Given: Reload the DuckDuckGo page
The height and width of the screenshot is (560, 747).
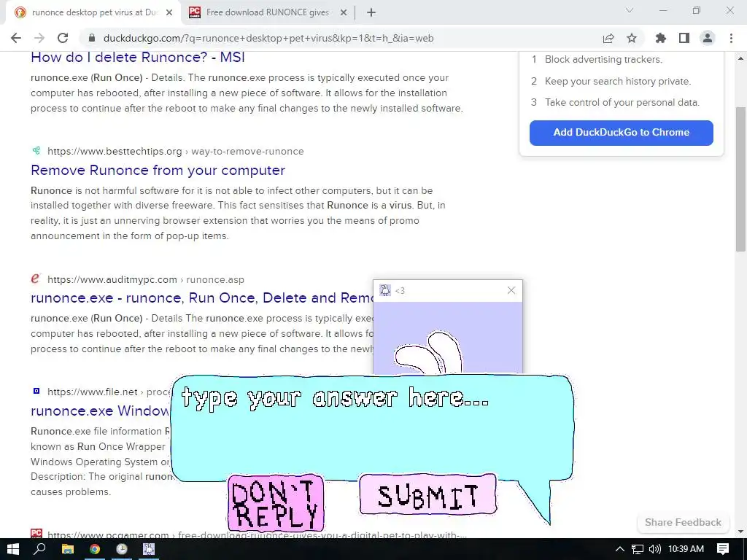Looking at the screenshot, I should (63, 38).
